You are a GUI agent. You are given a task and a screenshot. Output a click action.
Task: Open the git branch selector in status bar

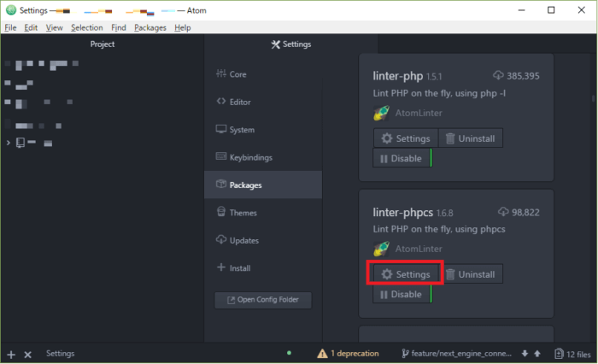tap(456, 354)
